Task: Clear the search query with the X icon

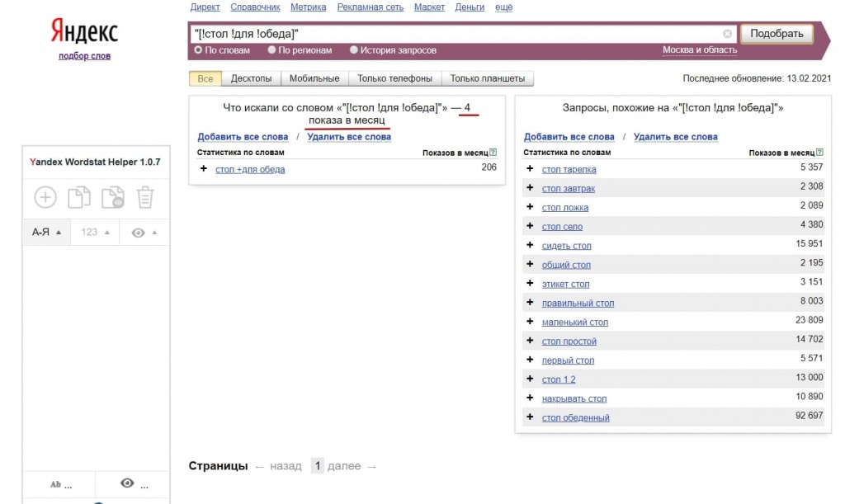Action: pyautogui.click(x=727, y=34)
